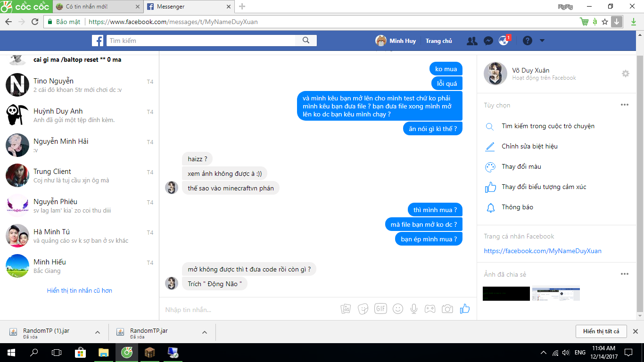This screenshot has height=362, width=644.
Task: Open the Tùy chọn three-dots menu
Action: pos(625,105)
